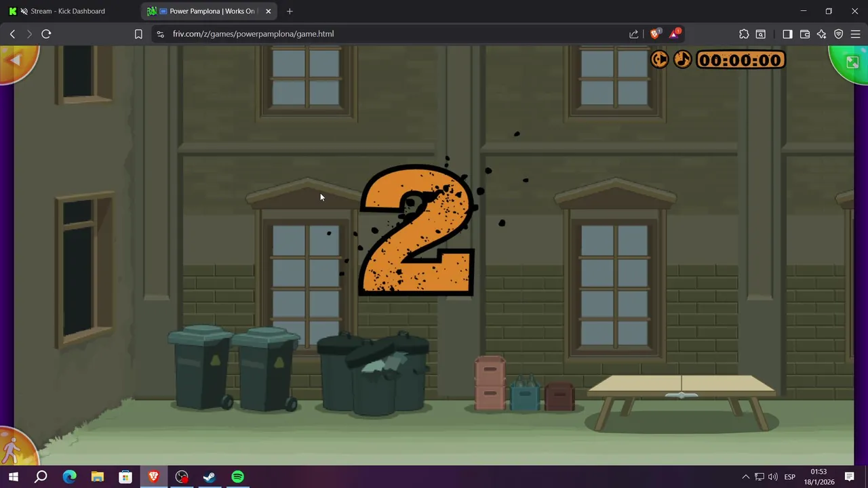
Task: Open the Windows Start menu
Action: (13, 477)
